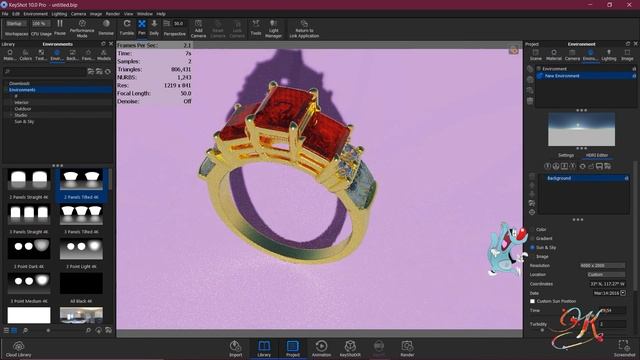Select the Gradient background radio button

pos(532,238)
